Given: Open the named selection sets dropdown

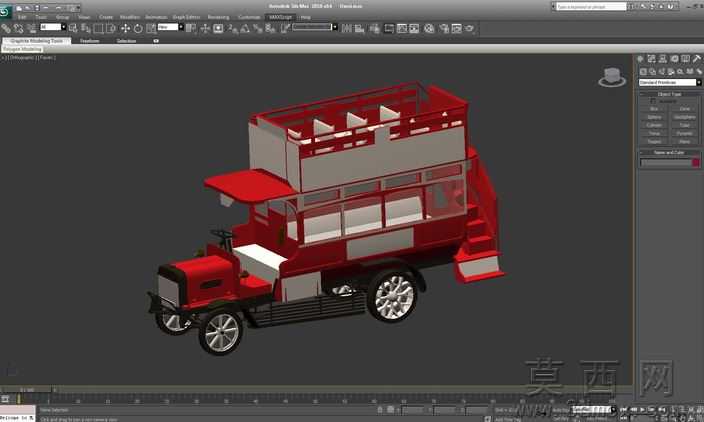Looking at the screenshot, I should click(315, 27).
